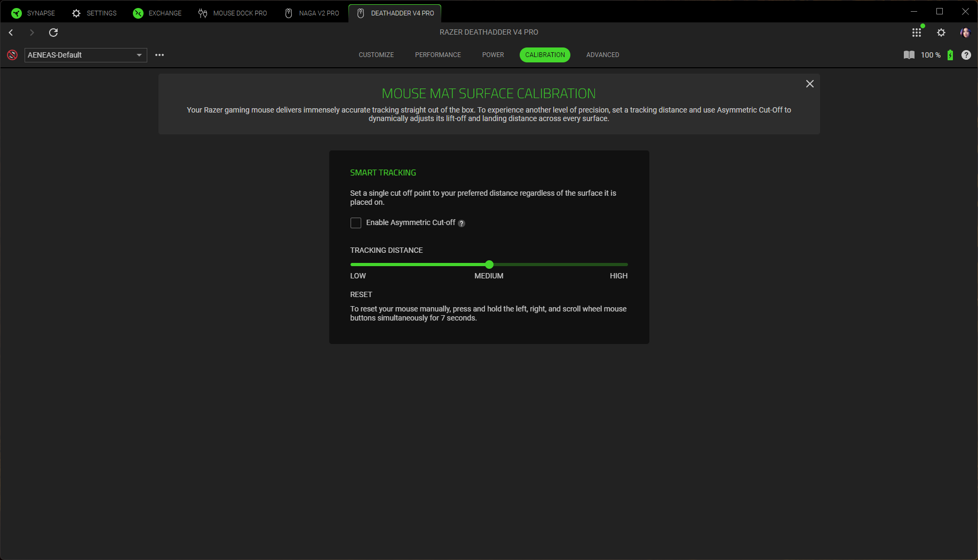978x560 pixels.
Task: Click the Razer Synapse logo icon
Action: (x=17, y=13)
